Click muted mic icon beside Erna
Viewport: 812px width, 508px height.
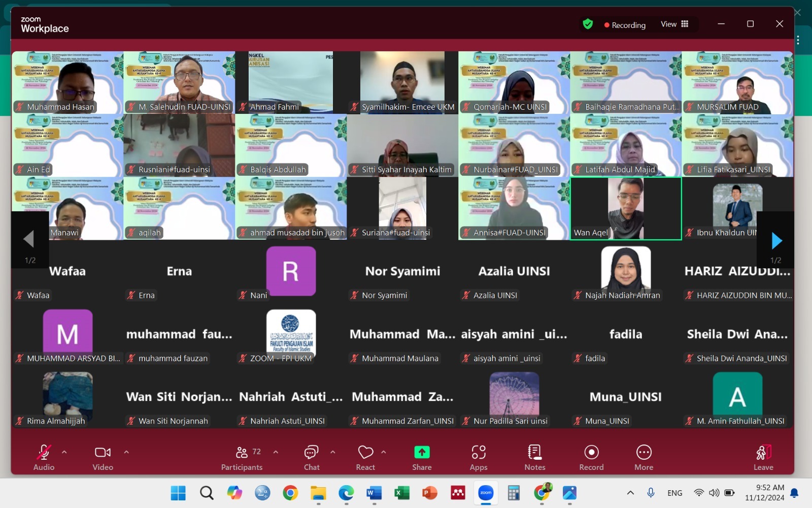[x=131, y=295]
